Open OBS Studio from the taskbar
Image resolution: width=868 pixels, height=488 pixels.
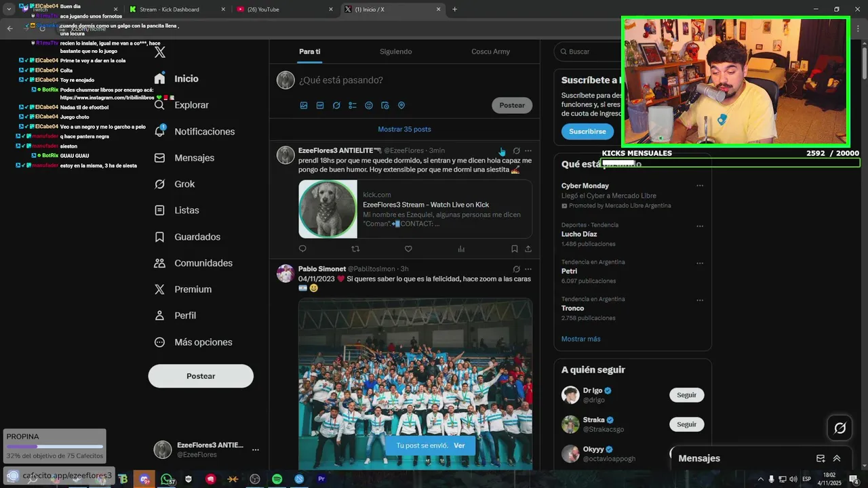(x=255, y=479)
